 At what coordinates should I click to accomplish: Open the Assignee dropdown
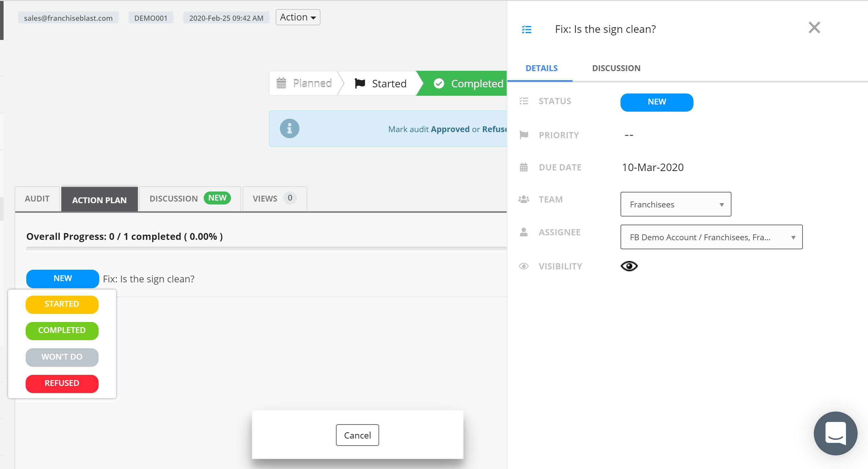tap(711, 237)
